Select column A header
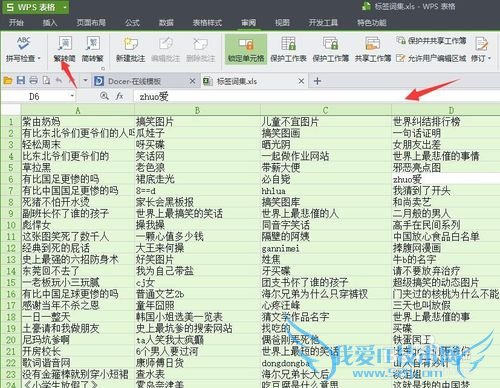Screen dimensions: 500x388 (x=78, y=110)
